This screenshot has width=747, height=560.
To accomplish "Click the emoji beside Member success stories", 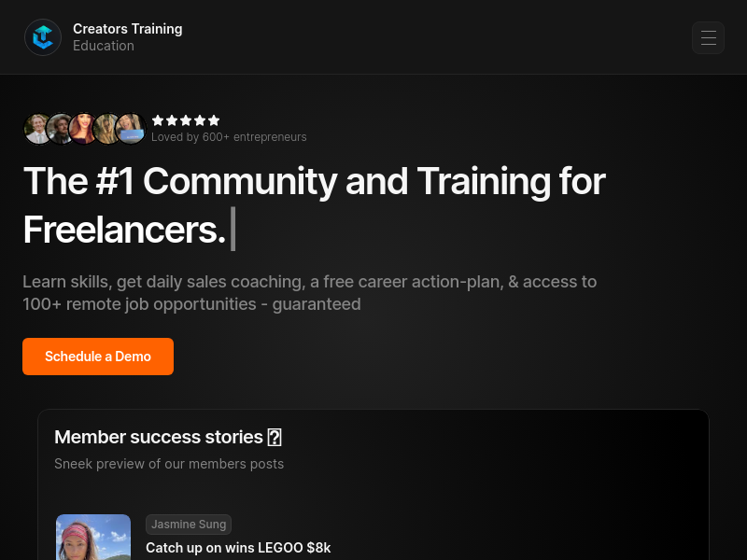I will tap(275, 437).
